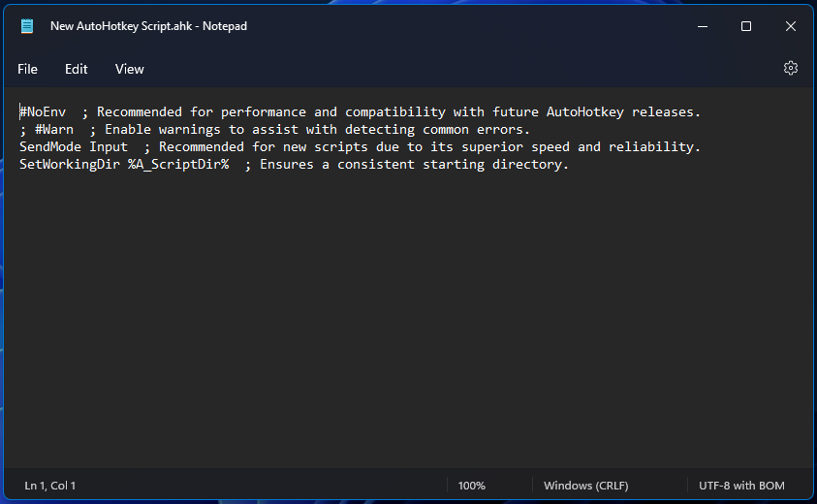Image resolution: width=817 pixels, height=504 pixels.
Task: Click the UTF-8 with BOM encoding indicator
Action: [x=741, y=486]
